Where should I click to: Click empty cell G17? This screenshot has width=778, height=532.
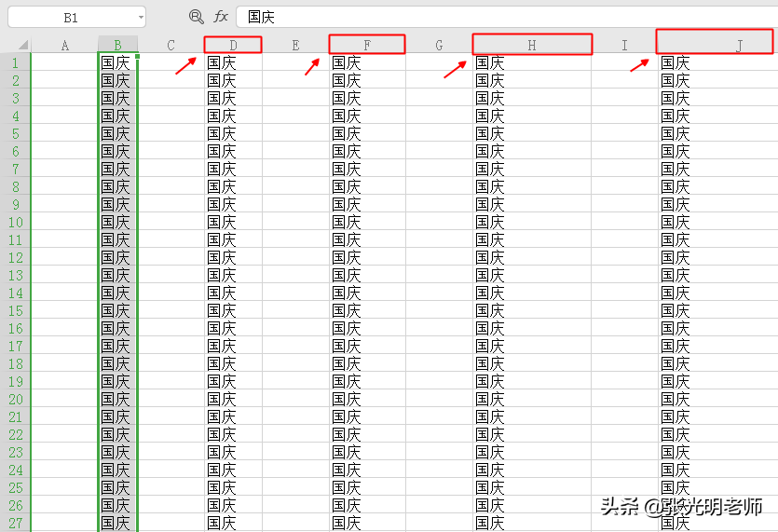(439, 346)
